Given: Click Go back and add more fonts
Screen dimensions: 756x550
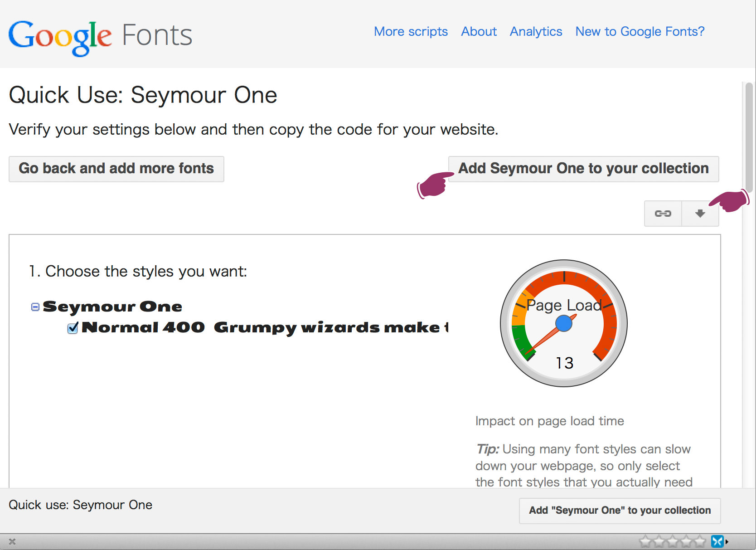Looking at the screenshot, I should [116, 169].
